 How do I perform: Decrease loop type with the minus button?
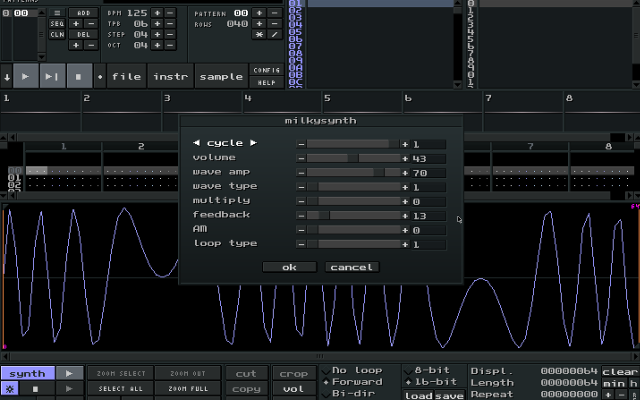(x=301, y=244)
